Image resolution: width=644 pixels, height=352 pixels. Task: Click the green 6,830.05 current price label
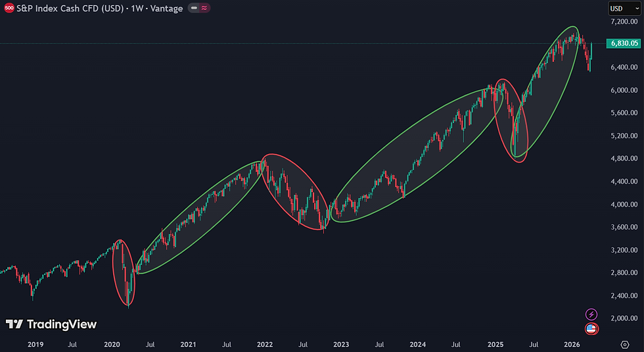pyautogui.click(x=624, y=43)
